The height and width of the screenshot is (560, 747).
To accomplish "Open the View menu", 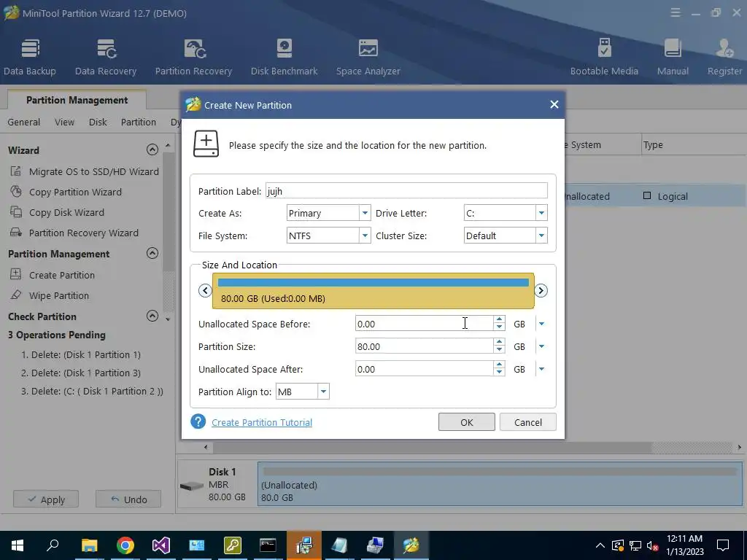I will 64,122.
